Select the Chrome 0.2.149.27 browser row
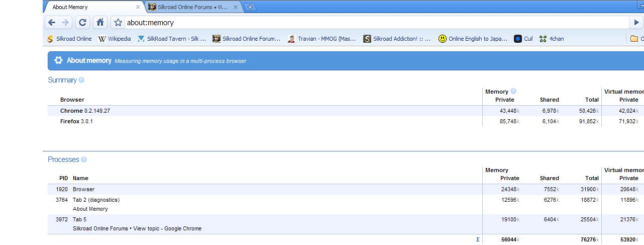Image resolution: width=644 pixels, height=245 pixels. [x=346, y=111]
